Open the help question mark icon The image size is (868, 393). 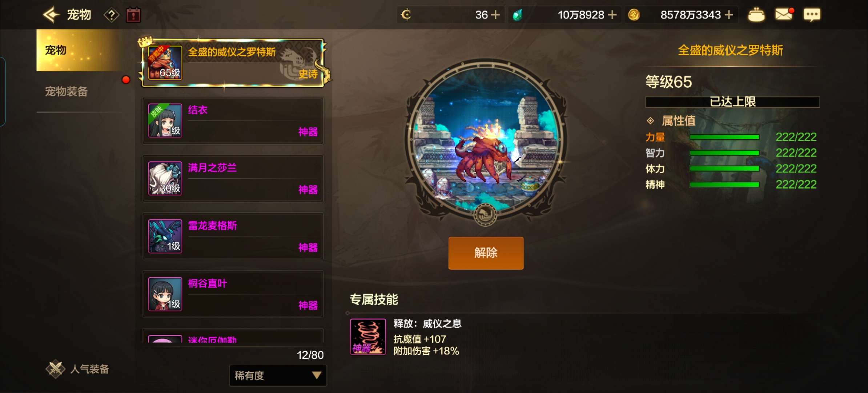112,15
